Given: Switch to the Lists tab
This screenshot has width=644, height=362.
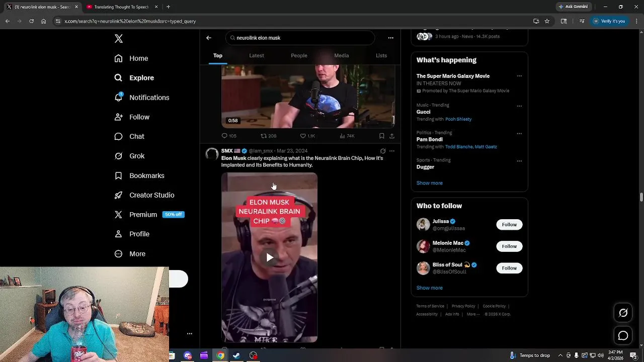Looking at the screenshot, I should click(x=381, y=56).
